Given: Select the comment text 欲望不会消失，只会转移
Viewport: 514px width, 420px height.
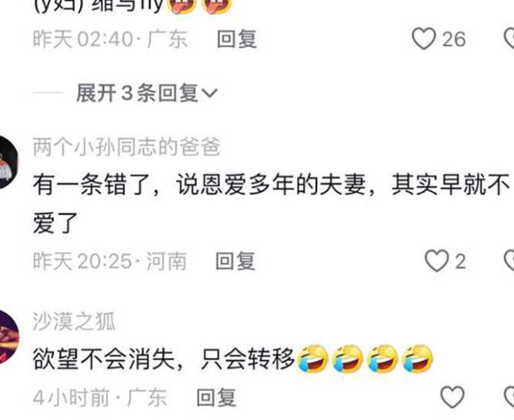Looking at the screenshot, I should [163, 359].
